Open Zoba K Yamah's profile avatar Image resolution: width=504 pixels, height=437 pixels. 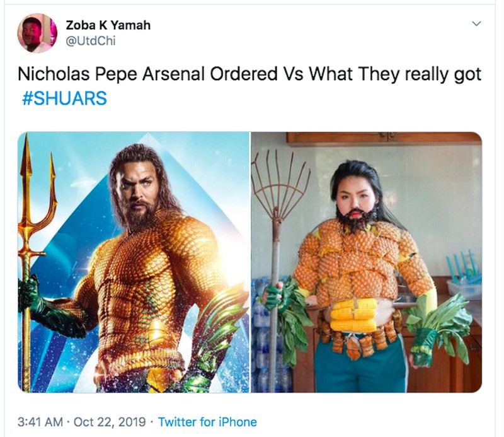tap(37, 33)
